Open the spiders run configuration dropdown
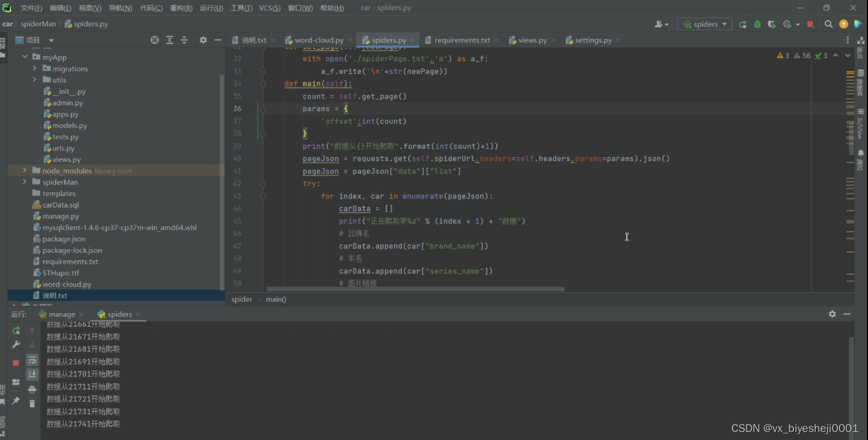 (x=704, y=24)
